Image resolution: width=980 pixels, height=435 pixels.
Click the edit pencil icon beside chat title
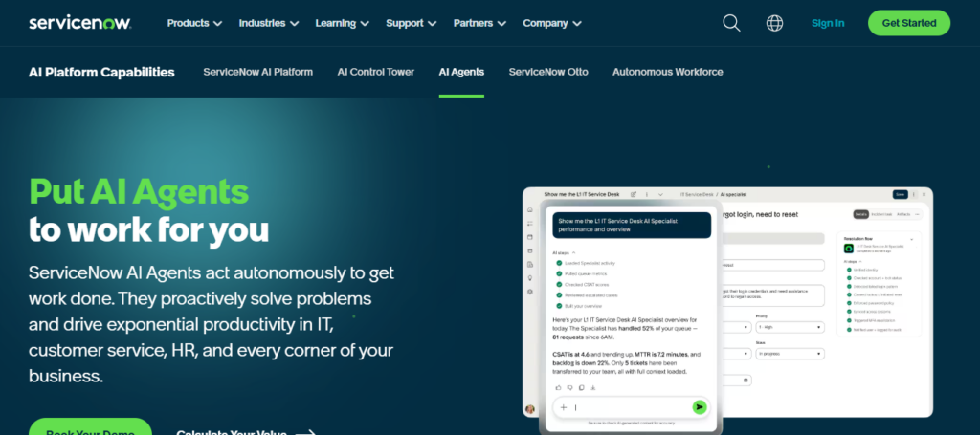click(634, 194)
